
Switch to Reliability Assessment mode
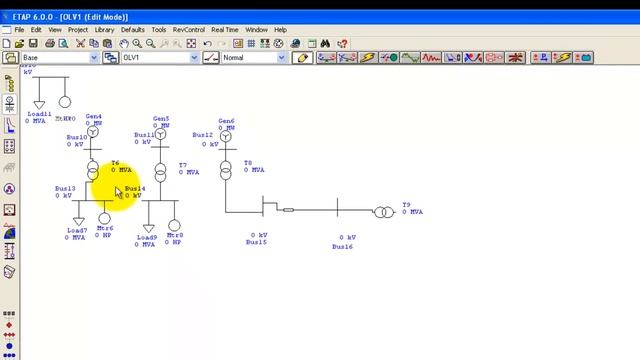click(494, 58)
